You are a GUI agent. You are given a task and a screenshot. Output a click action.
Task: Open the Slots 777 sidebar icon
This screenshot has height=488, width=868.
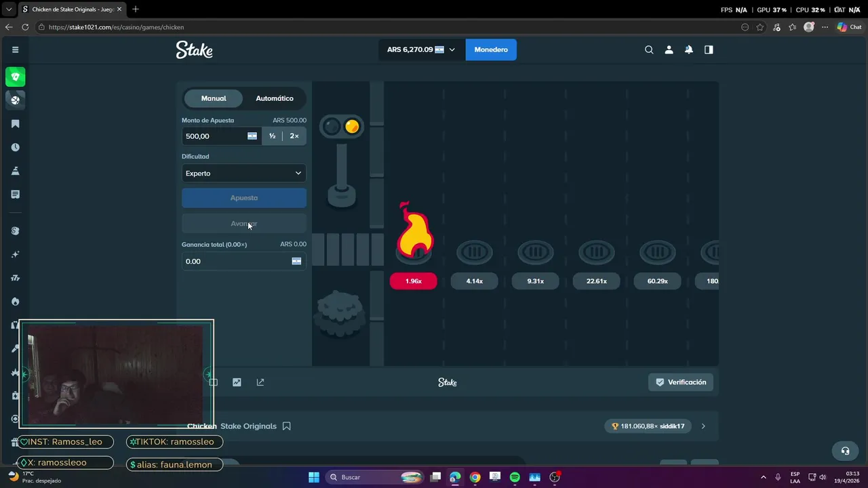[x=16, y=278]
